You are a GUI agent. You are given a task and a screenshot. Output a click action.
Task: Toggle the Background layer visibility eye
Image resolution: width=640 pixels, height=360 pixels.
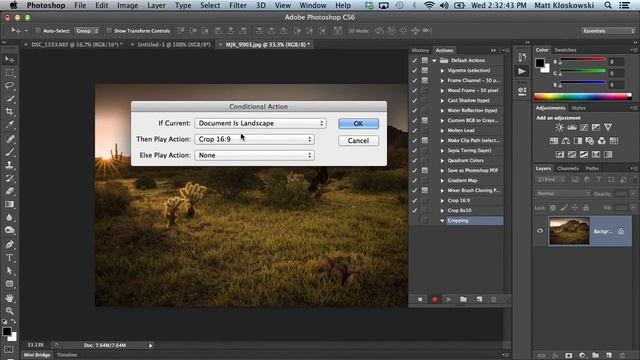coord(540,231)
